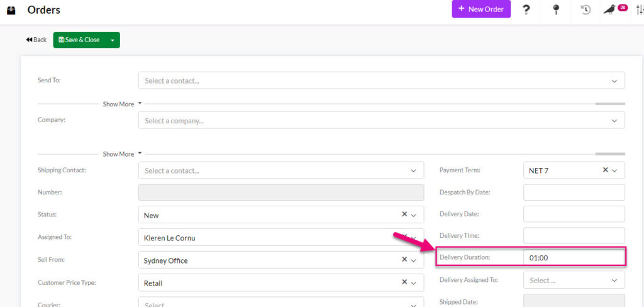Image resolution: width=644 pixels, height=307 pixels.
Task: Open the settings sliders icon
Action: pyautogui.click(x=640, y=10)
